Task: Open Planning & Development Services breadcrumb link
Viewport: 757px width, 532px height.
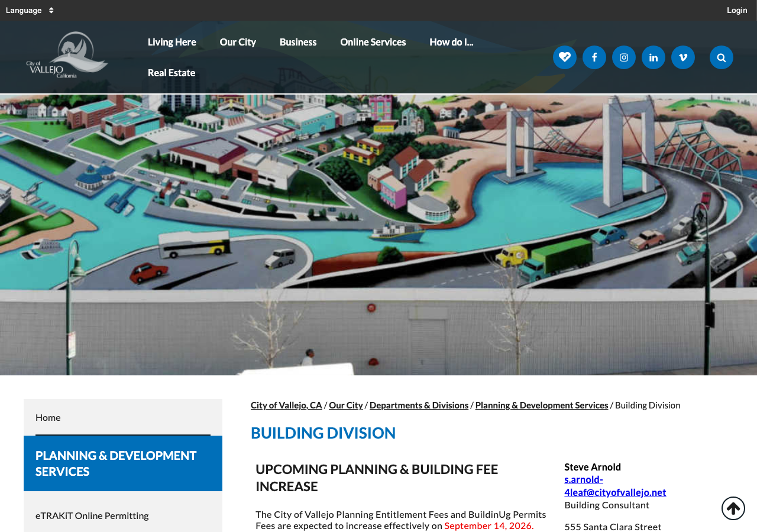Action: 542,405
